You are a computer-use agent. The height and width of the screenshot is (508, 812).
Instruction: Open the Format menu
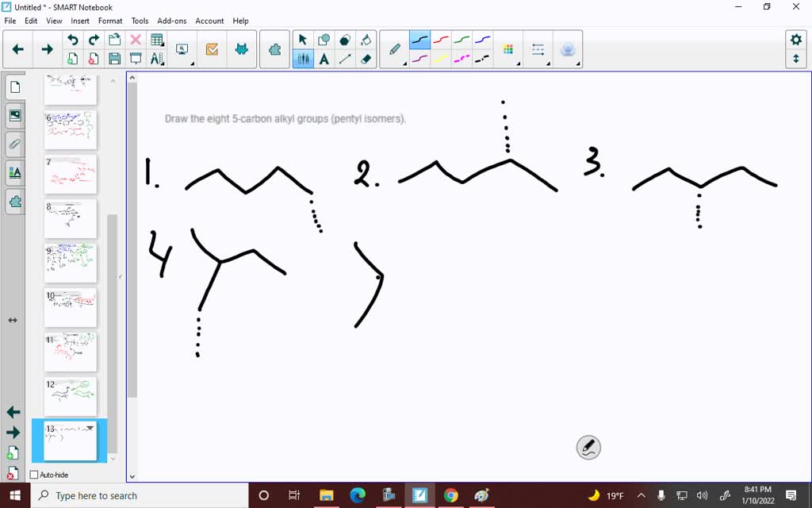point(109,21)
